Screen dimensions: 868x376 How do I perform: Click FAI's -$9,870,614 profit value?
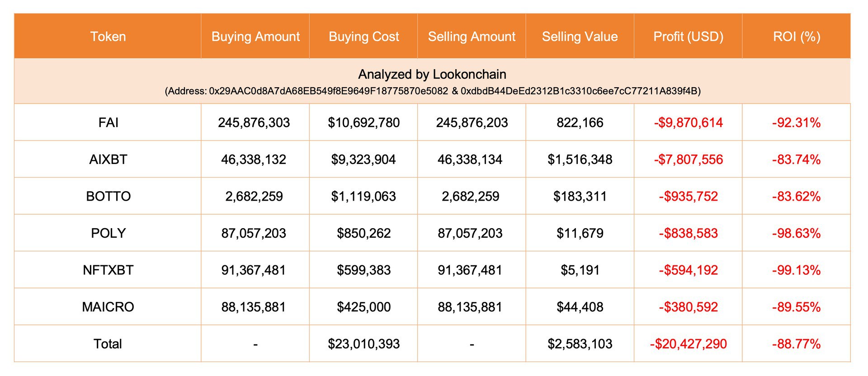[x=688, y=122]
